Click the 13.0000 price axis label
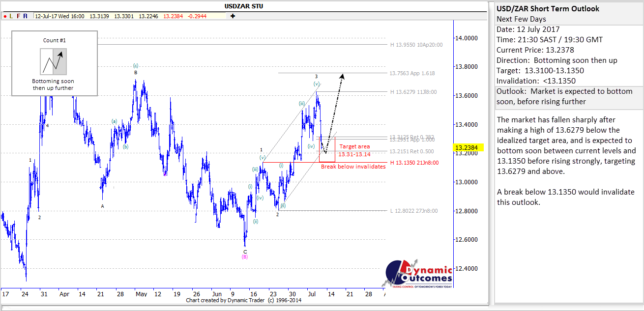The height and width of the screenshot is (311, 644). coord(466,182)
